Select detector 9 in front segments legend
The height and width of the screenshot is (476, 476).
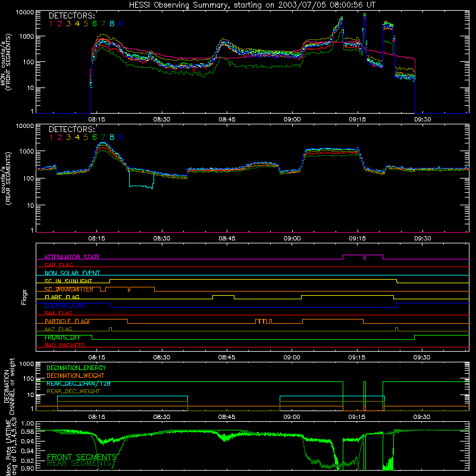click(x=121, y=24)
